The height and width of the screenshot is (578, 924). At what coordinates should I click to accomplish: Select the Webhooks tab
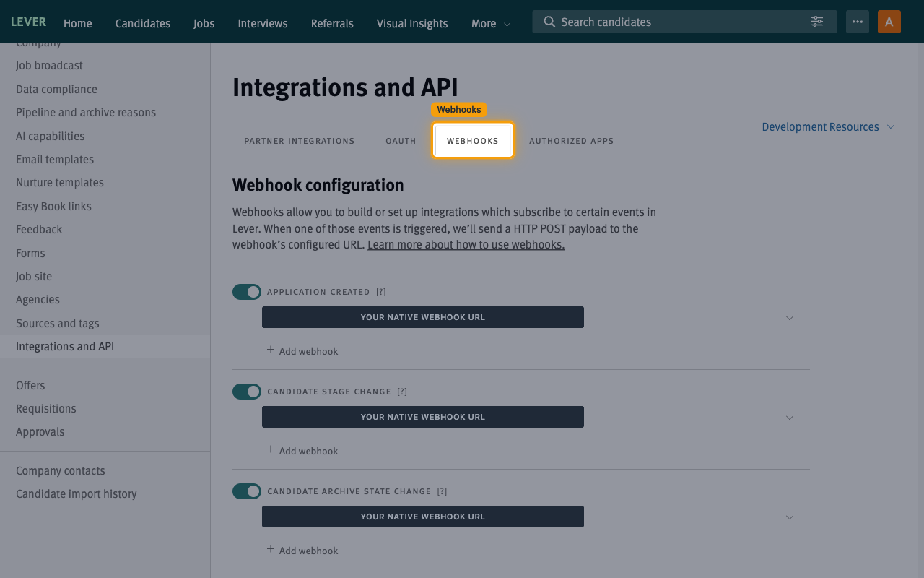473,140
